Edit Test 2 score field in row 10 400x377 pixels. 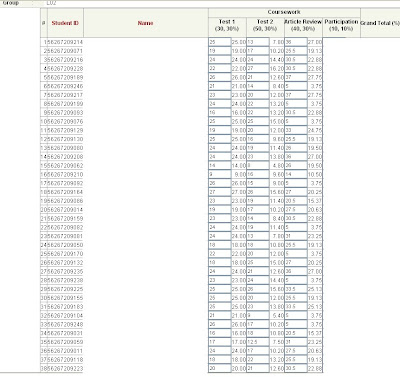(x=258, y=121)
